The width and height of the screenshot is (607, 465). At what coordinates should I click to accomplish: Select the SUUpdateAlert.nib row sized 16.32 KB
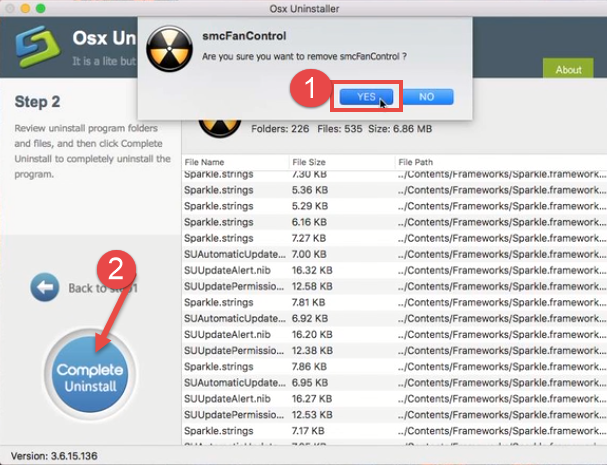click(394, 270)
